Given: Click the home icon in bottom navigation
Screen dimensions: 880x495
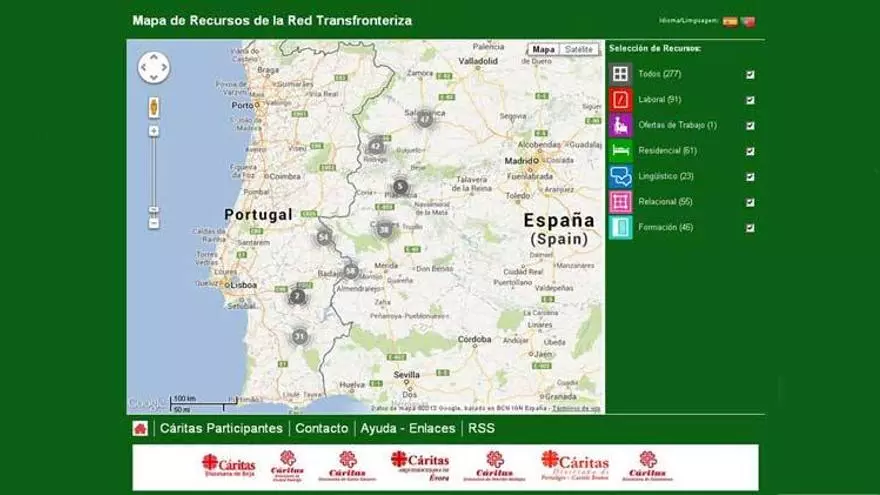Looking at the screenshot, I should click(140, 428).
